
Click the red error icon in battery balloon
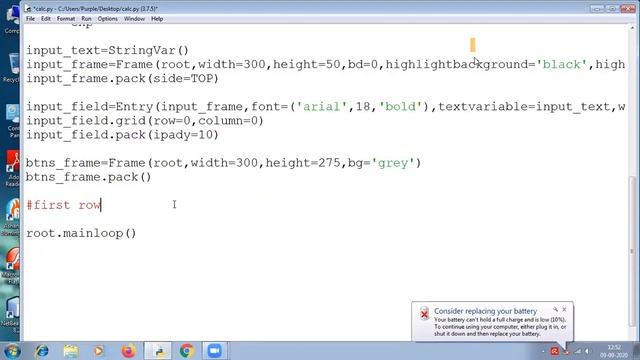click(424, 313)
